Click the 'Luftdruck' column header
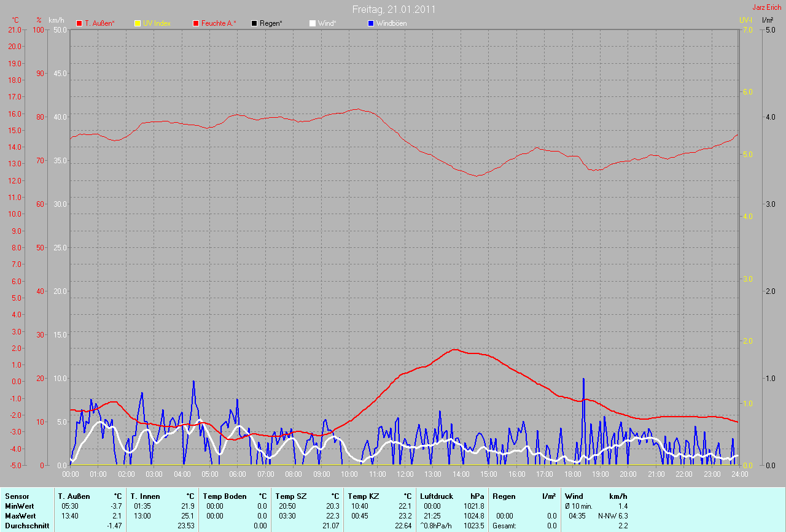The image size is (786, 532). pos(437,496)
